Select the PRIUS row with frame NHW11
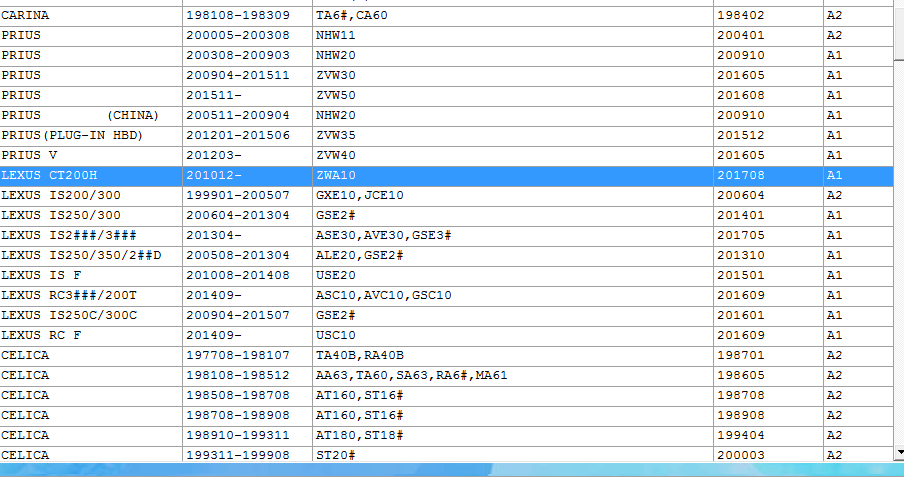This screenshot has width=904, height=477. (x=447, y=36)
